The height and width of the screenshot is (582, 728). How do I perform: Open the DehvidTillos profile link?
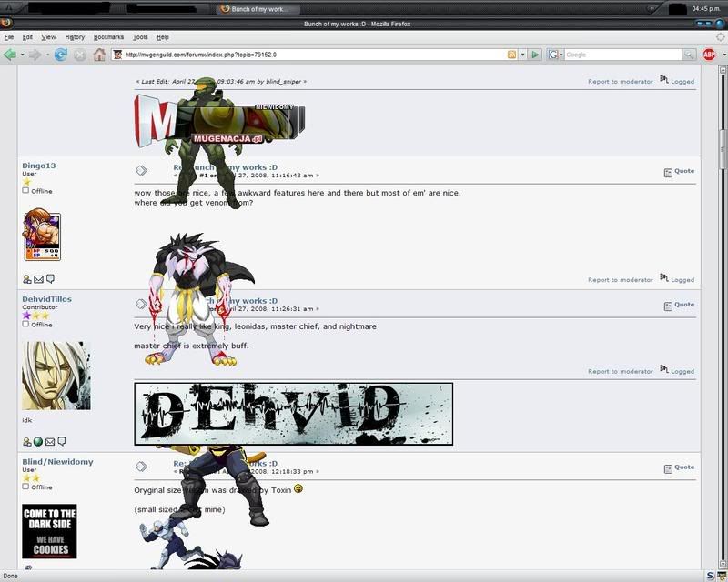pos(46,299)
